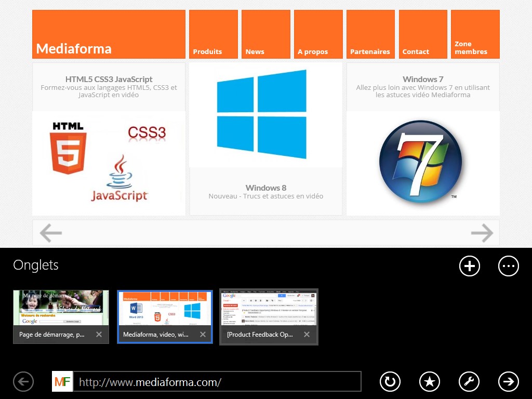Image resolution: width=532 pixels, height=399 pixels.
Task: Click the address bar URL field
Action: tap(217, 382)
